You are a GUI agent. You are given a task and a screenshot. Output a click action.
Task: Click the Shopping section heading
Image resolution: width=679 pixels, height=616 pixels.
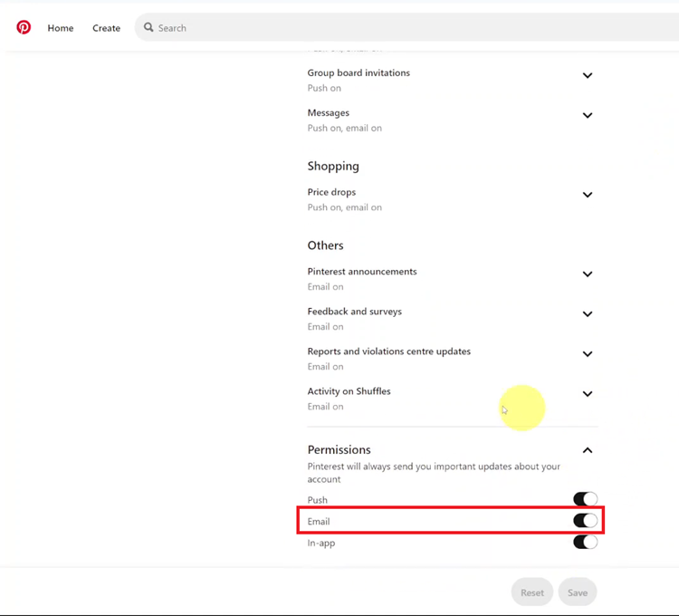coord(333,167)
